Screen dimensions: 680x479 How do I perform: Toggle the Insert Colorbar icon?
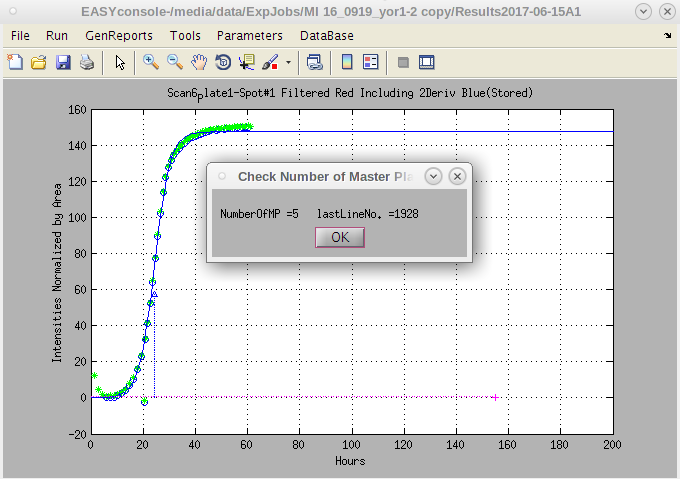[347, 62]
